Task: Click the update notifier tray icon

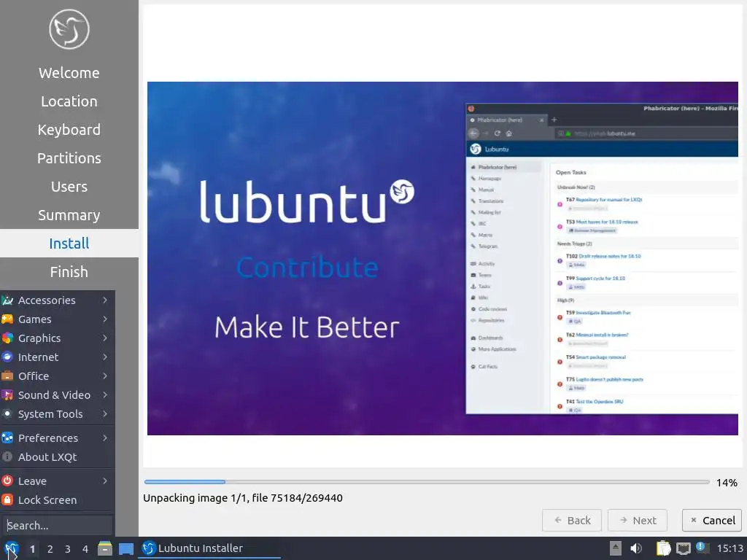Action: [x=703, y=548]
